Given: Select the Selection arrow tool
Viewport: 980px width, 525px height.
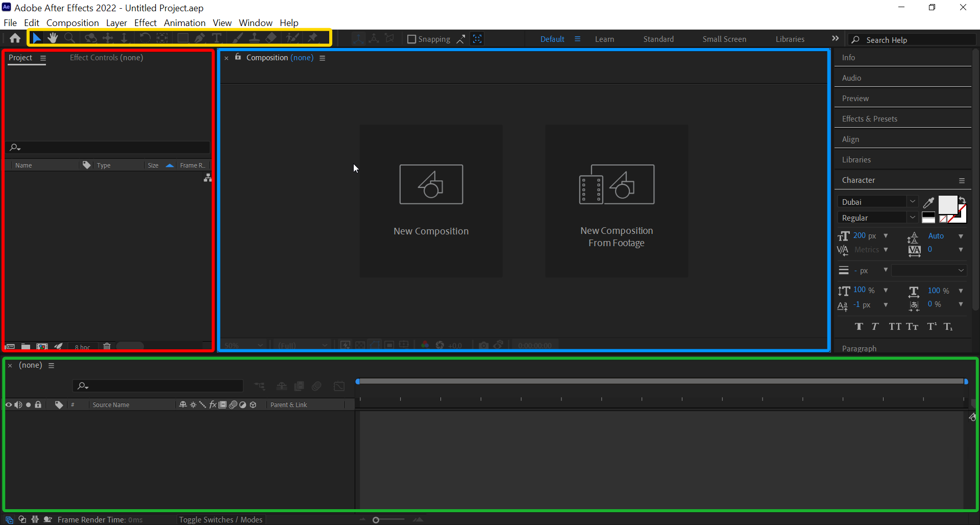Looking at the screenshot, I should (37, 38).
